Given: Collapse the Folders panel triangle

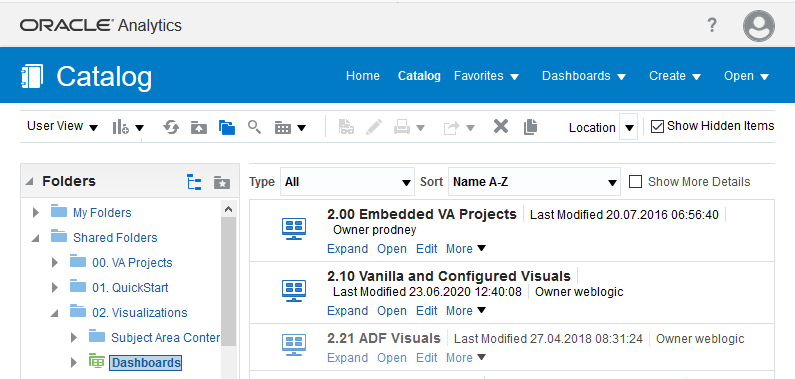Looking at the screenshot, I should (30, 181).
